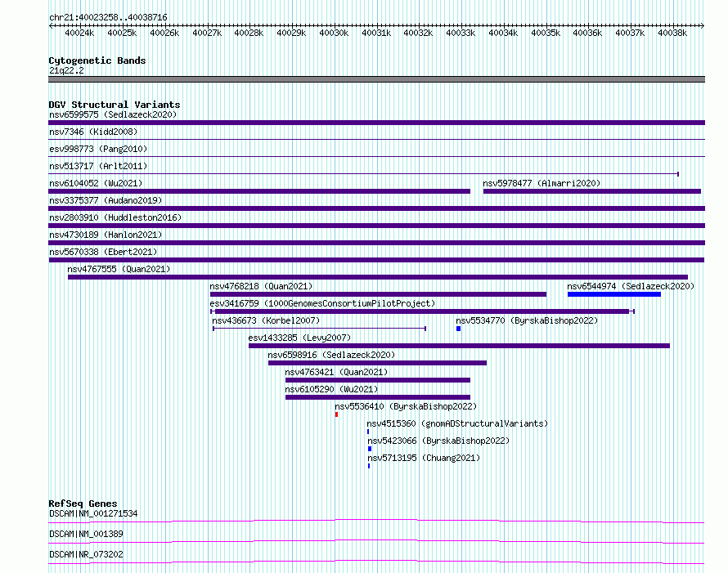Click the nsv3375377 (Audano2019) label
The image size is (728, 573).
click(x=106, y=200)
